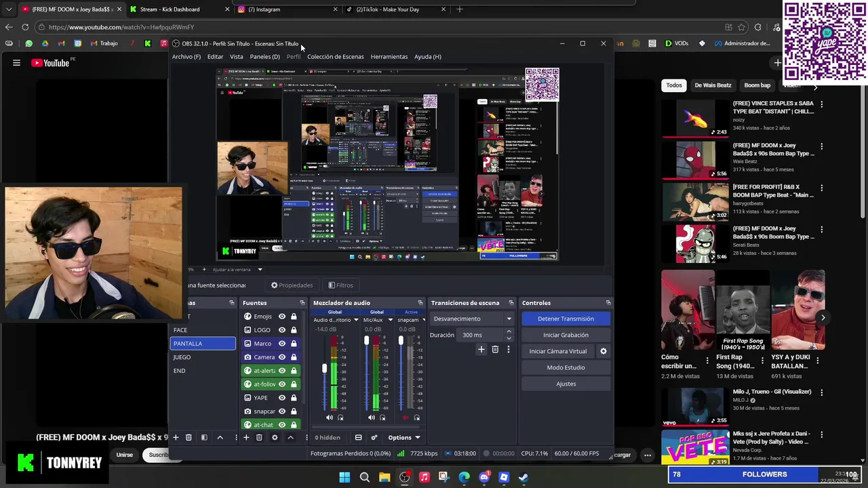Click Detener Transmisión button
This screenshot has width=868, height=488.
coord(566,319)
